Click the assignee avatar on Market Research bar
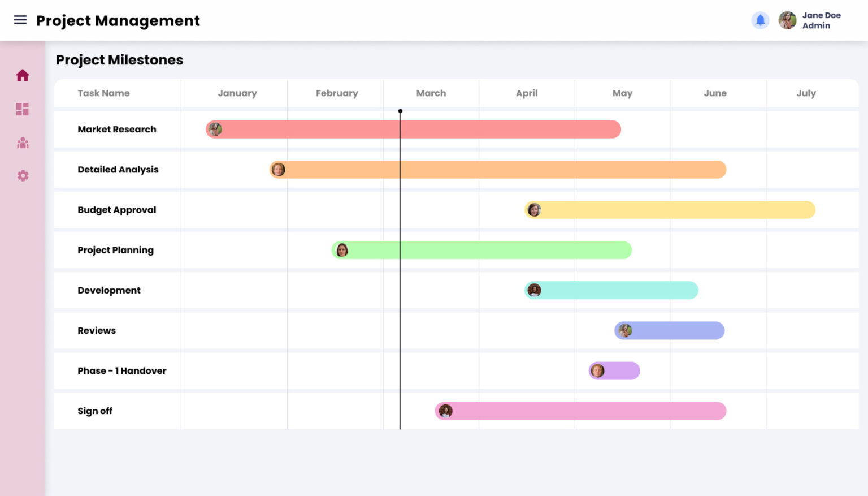 coord(216,130)
